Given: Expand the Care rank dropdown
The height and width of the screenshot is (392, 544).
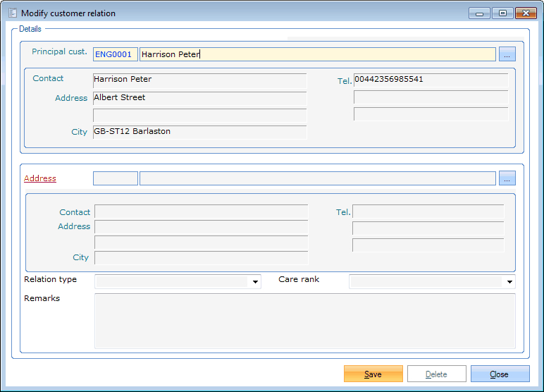Looking at the screenshot, I should pos(509,282).
